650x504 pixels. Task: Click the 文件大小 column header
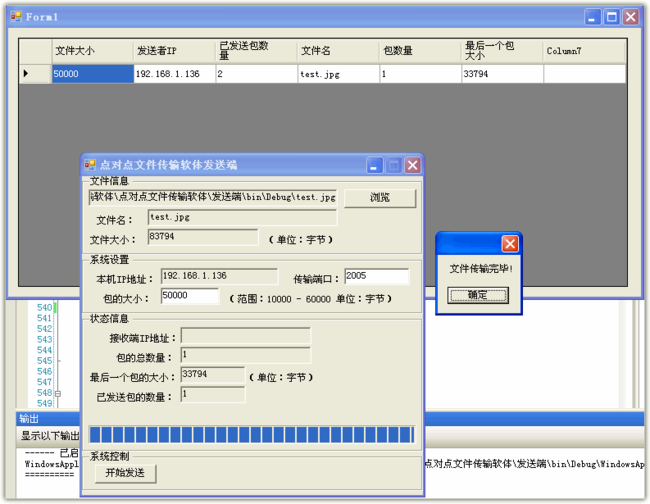coord(92,51)
